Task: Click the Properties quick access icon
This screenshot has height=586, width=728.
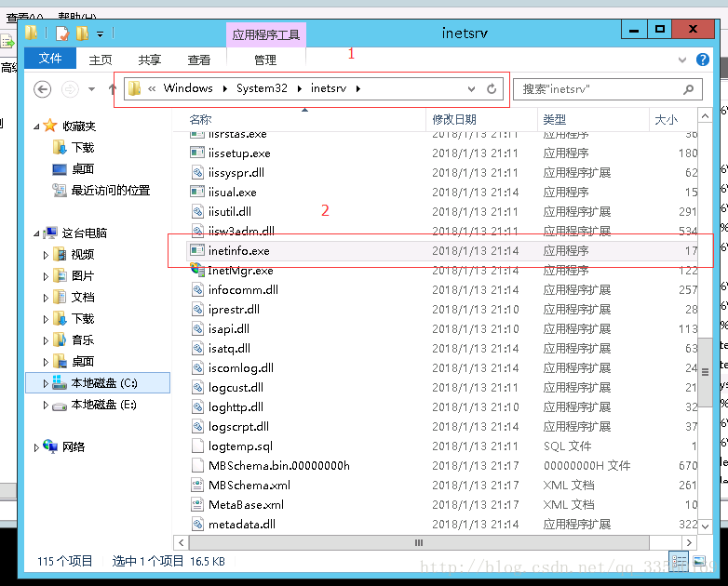Action: coord(62,33)
